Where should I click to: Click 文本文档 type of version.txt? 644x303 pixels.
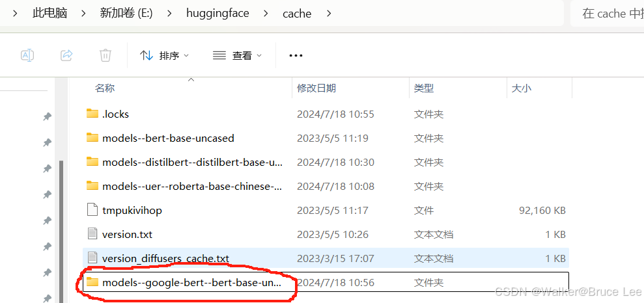[434, 235]
